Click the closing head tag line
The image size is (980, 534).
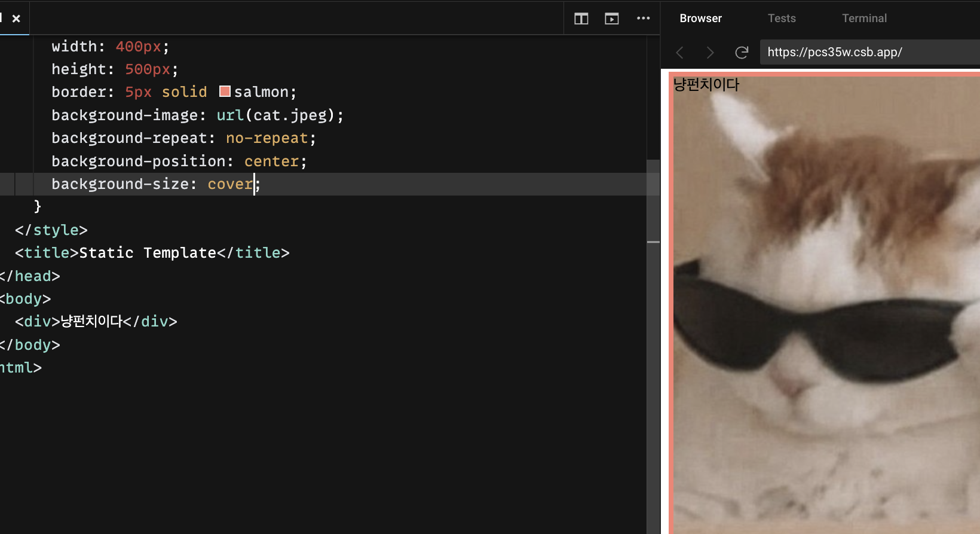30,276
